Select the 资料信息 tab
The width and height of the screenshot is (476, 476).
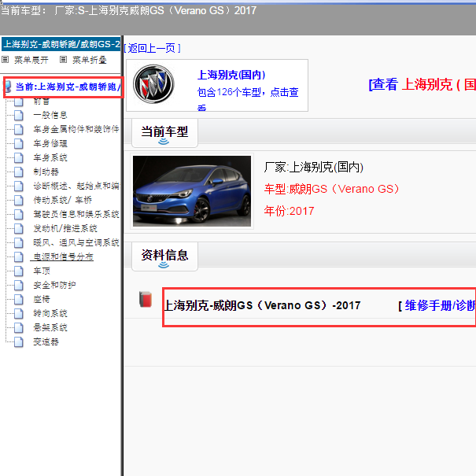[x=164, y=256]
